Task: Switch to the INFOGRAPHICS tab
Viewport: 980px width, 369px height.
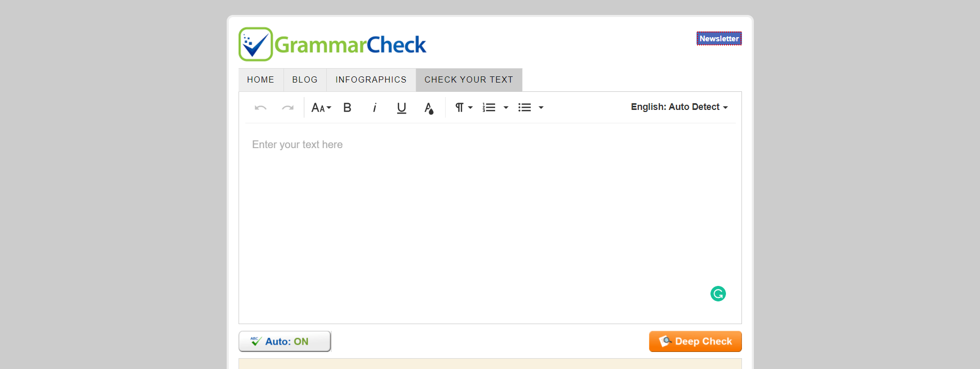Action: point(371,79)
